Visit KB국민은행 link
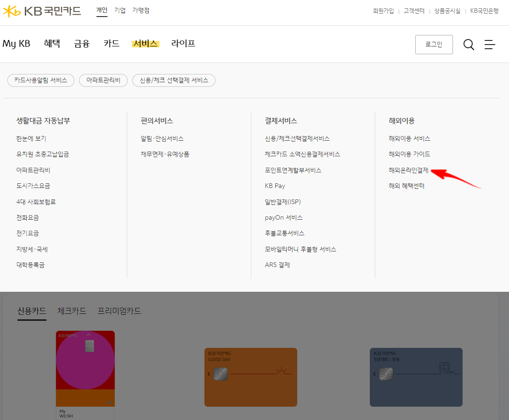509x420 pixels. pos(484,11)
